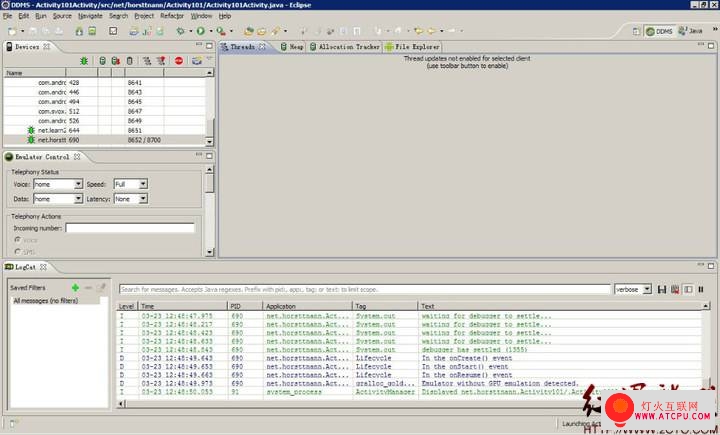Image resolution: width=720 pixels, height=435 pixels.
Task: Click the Debug process green bug icon in Devices toolbar
Action: point(84,61)
